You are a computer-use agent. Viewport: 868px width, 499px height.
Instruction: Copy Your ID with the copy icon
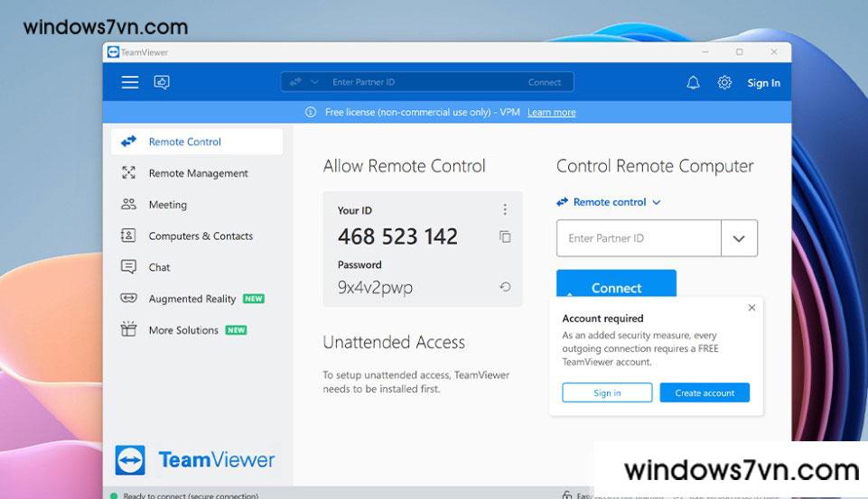coord(505,236)
